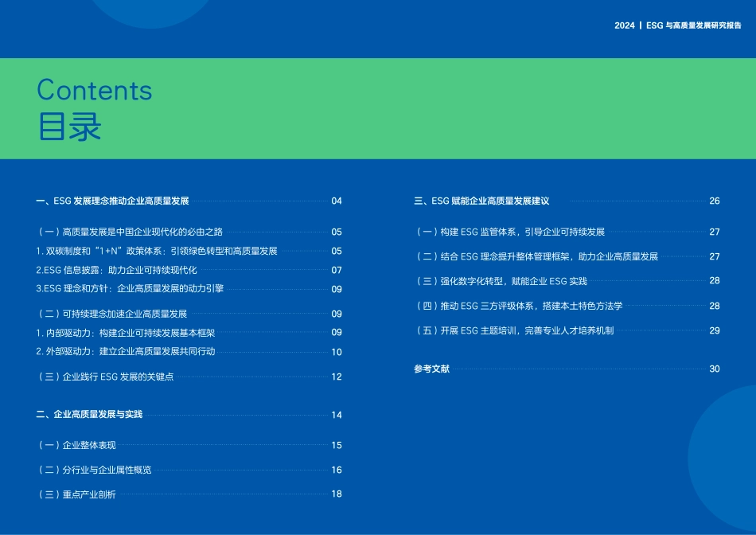Click page number 18

click(337, 494)
